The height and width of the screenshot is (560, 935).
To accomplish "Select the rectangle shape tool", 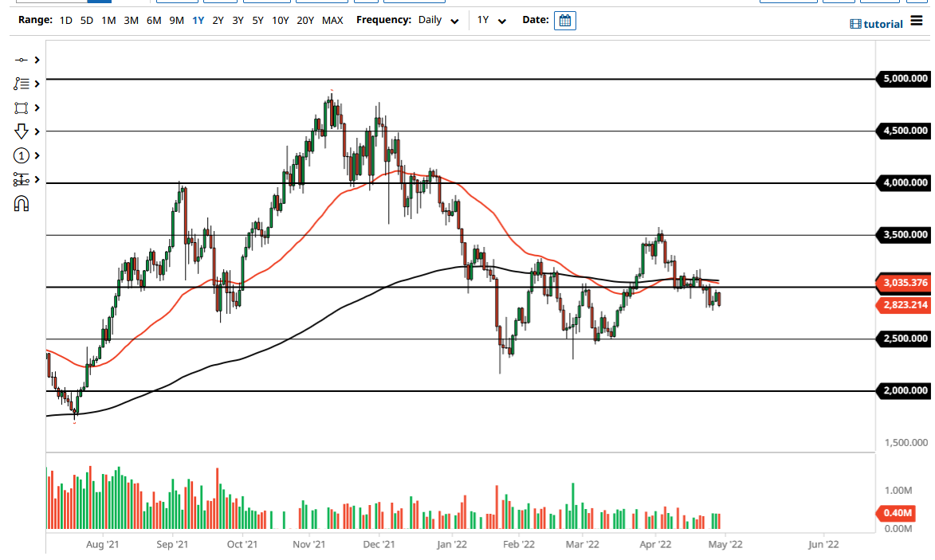I will pos(22,107).
